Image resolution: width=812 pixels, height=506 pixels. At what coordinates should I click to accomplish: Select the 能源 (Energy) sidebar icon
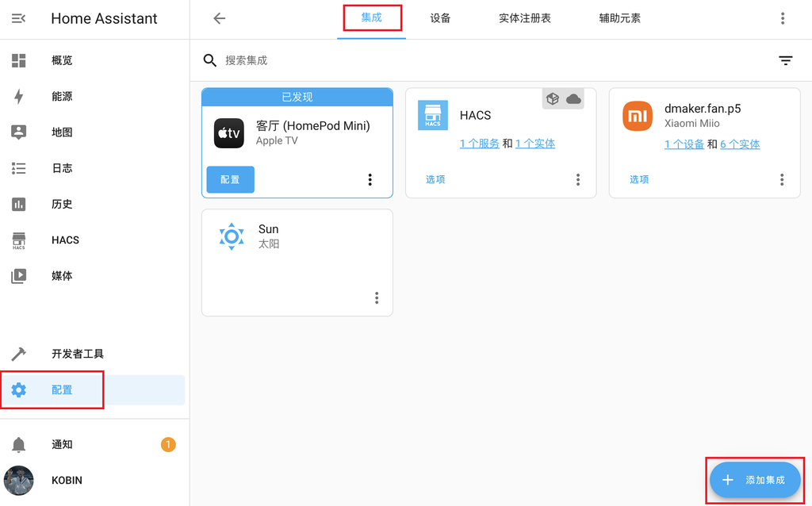pyautogui.click(x=17, y=96)
